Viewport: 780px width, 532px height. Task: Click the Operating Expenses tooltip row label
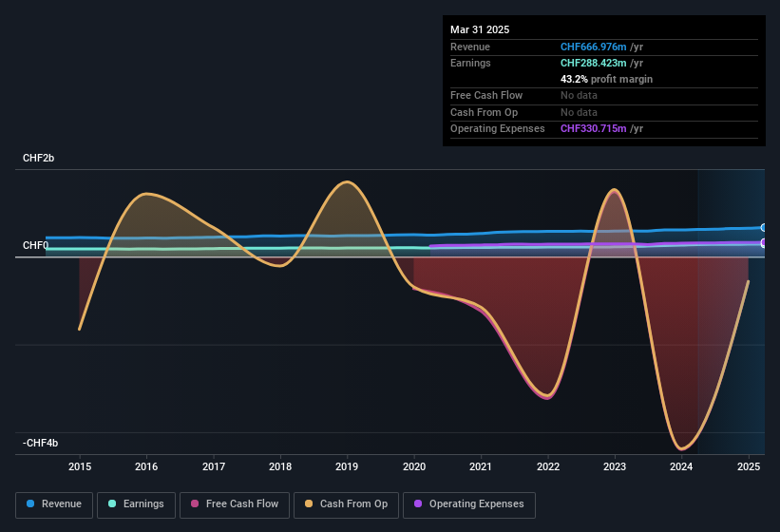tap(498, 128)
